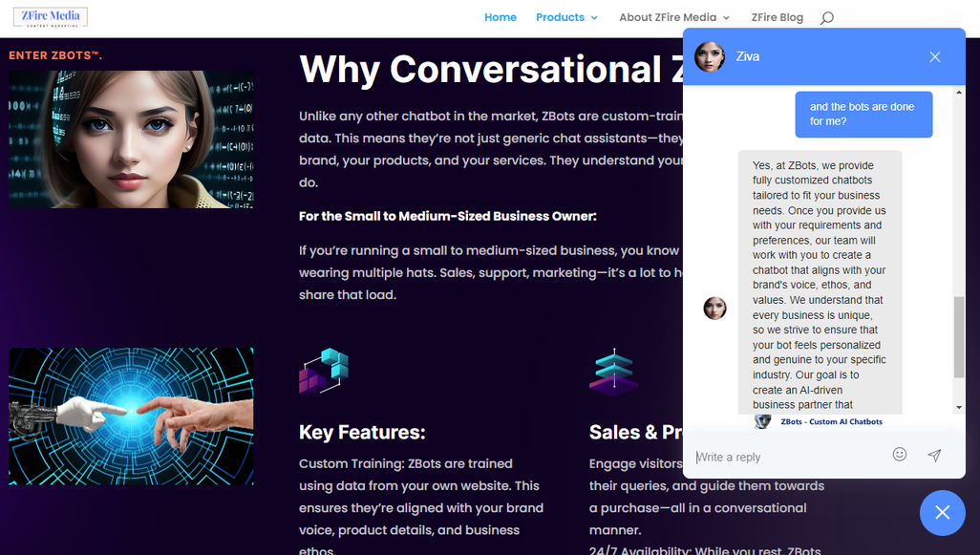
Task: Click the chat scrollbar thumb
Action: 959,337
